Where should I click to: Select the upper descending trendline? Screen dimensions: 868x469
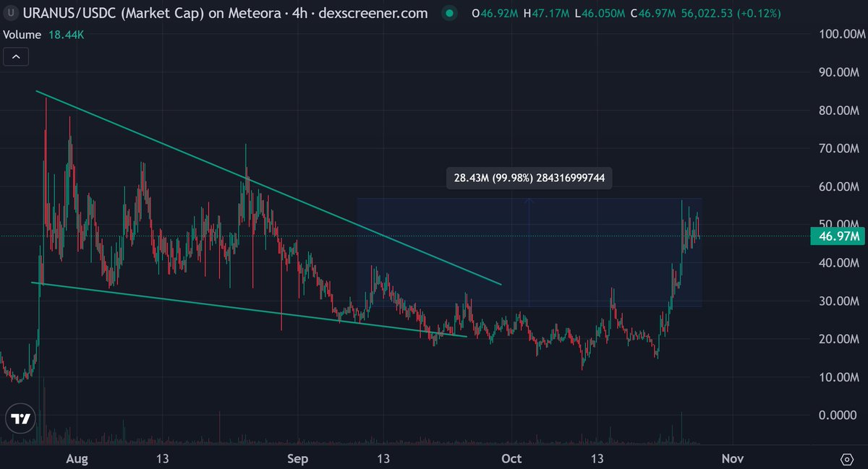(x=268, y=188)
